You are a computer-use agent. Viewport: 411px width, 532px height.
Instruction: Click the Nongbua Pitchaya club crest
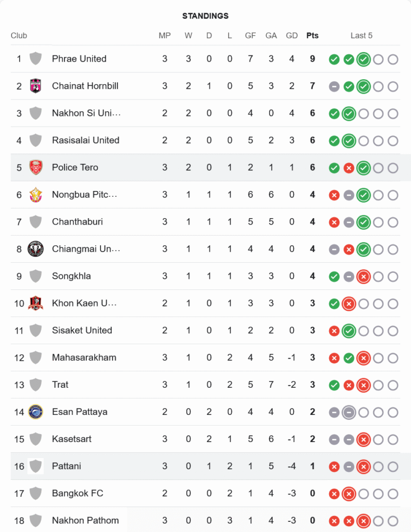[x=36, y=194]
